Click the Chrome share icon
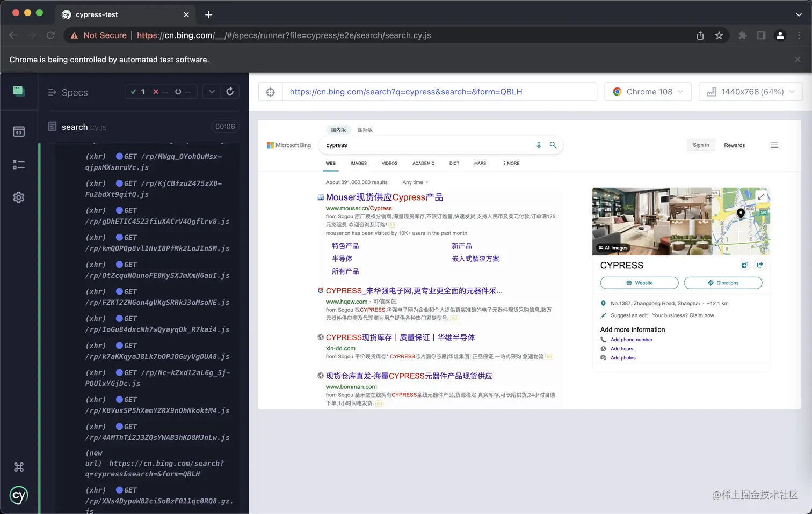812x514 pixels. coord(700,35)
